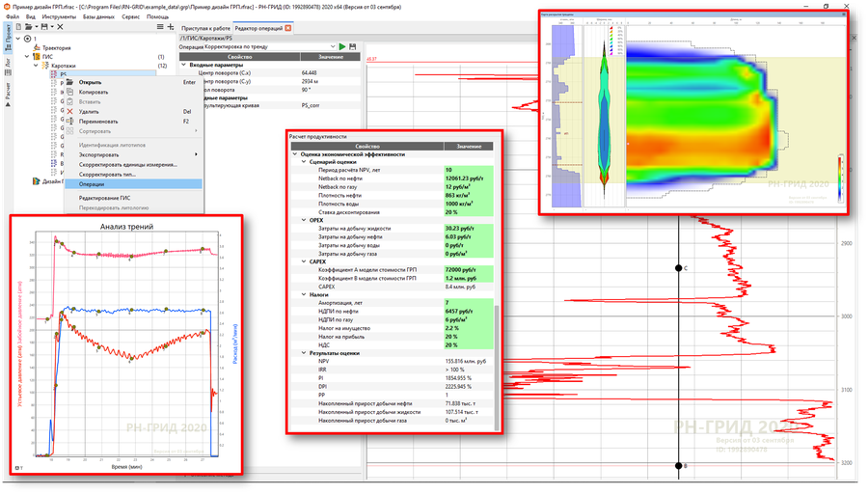Click the open folder toolbar icon
This screenshot has width=868, height=494.
click(x=28, y=27)
